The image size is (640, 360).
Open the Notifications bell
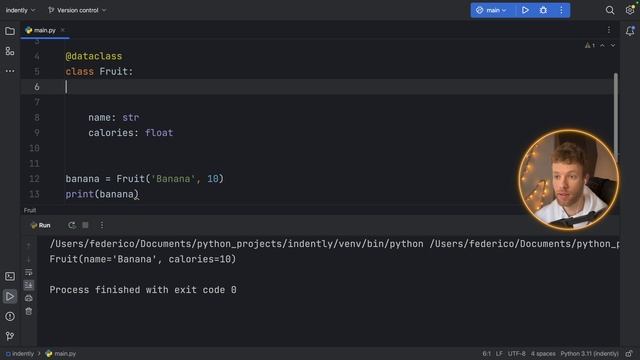click(630, 31)
